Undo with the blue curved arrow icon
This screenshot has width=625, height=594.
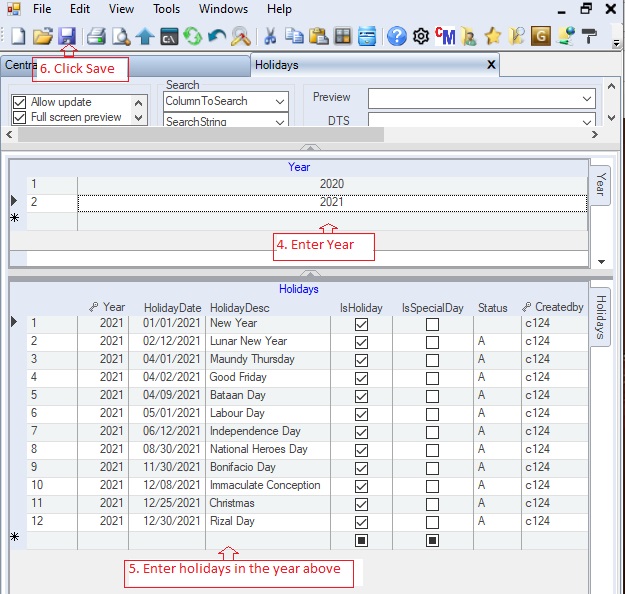217,36
